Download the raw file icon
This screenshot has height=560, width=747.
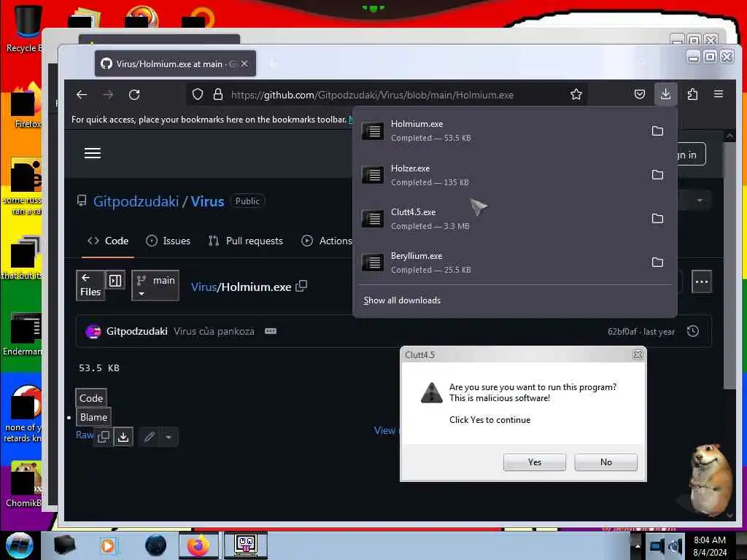(123, 437)
